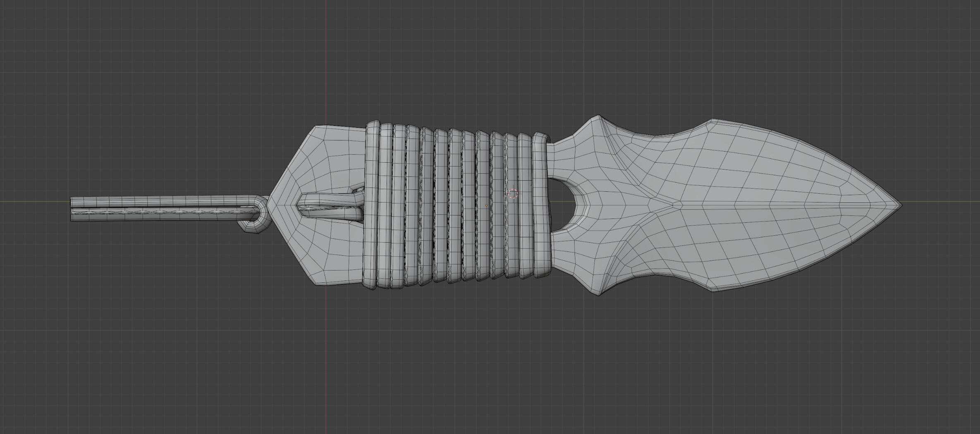The width and height of the screenshot is (980, 434).
Task: Select the upper strand of the lanyard cord
Action: (x=157, y=202)
